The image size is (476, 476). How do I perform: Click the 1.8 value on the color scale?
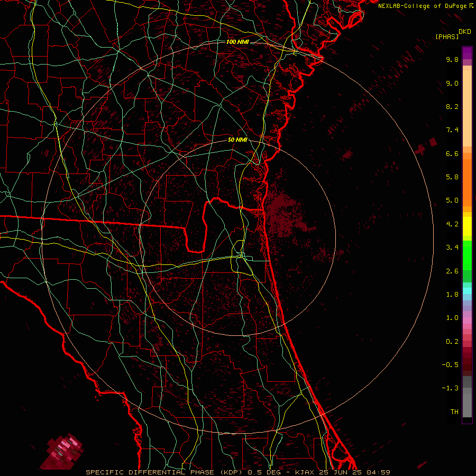(x=452, y=295)
